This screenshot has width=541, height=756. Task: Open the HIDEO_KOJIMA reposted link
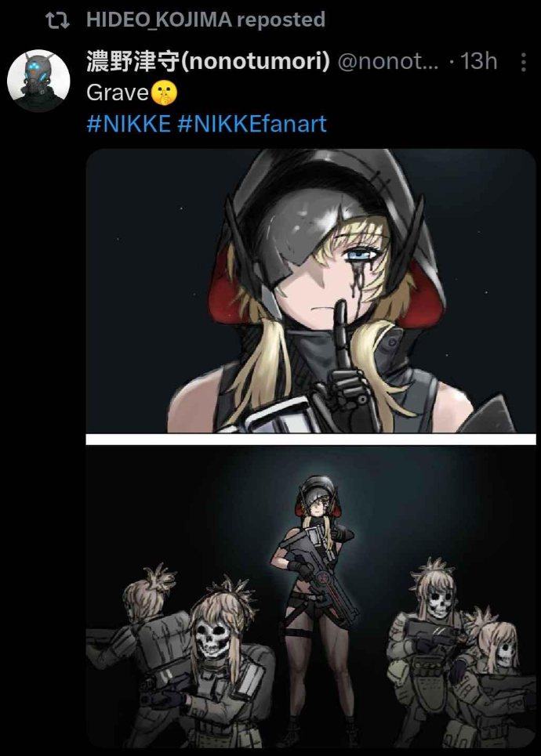[205, 20]
